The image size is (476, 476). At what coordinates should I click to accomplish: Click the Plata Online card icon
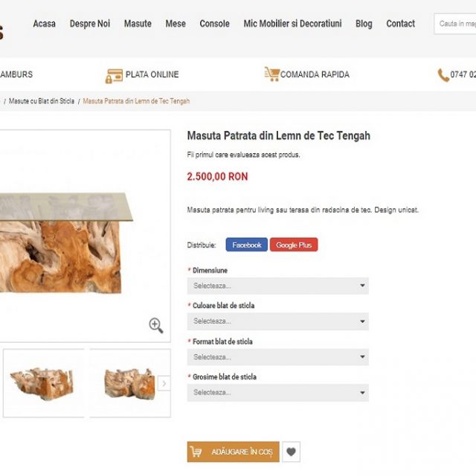114,75
